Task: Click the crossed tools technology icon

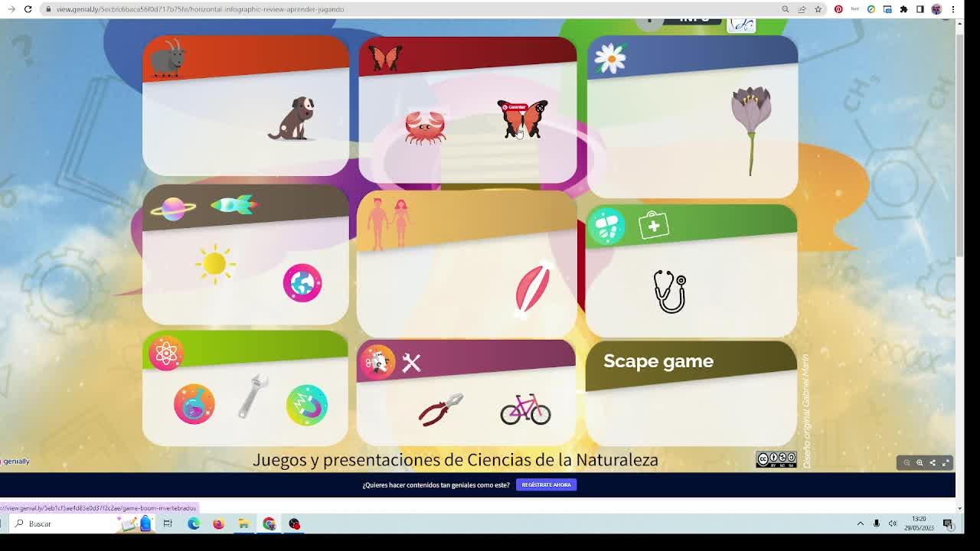Action: (411, 363)
